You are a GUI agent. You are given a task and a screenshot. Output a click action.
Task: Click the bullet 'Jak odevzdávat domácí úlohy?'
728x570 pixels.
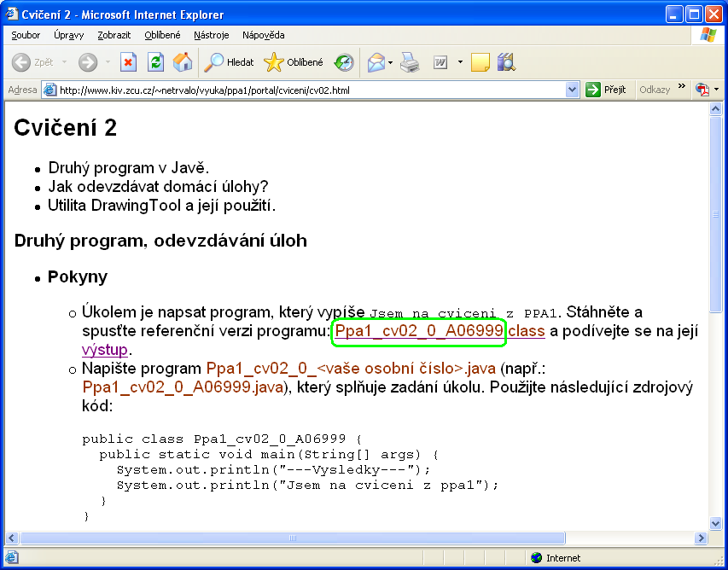click(x=159, y=187)
